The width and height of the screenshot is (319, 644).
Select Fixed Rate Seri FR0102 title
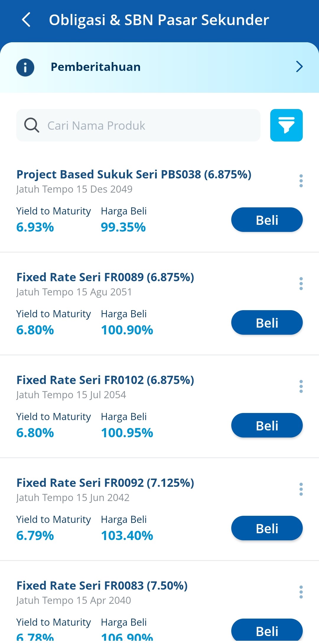point(105,380)
